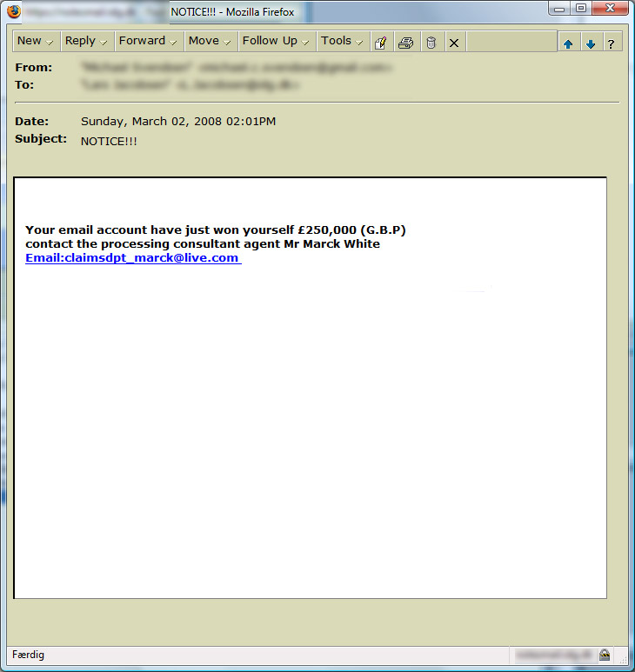The image size is (635, 672).
Task: Click the Forward button
Action: [142, 41]
